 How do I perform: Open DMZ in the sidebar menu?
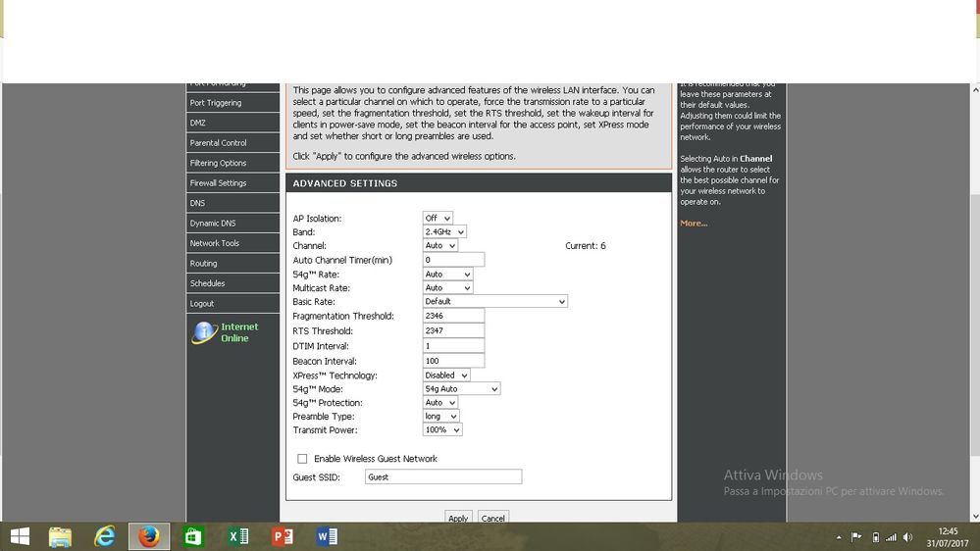[232, 123]
